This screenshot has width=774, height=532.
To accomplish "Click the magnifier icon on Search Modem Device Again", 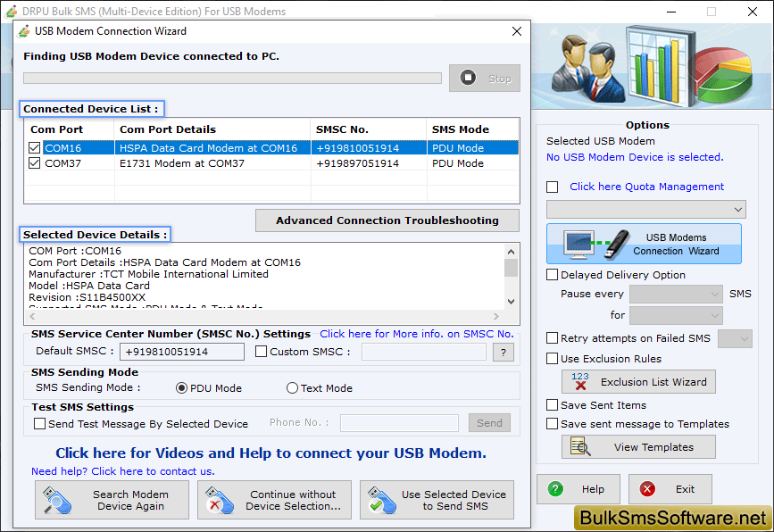I will click(x=57, y=501).
